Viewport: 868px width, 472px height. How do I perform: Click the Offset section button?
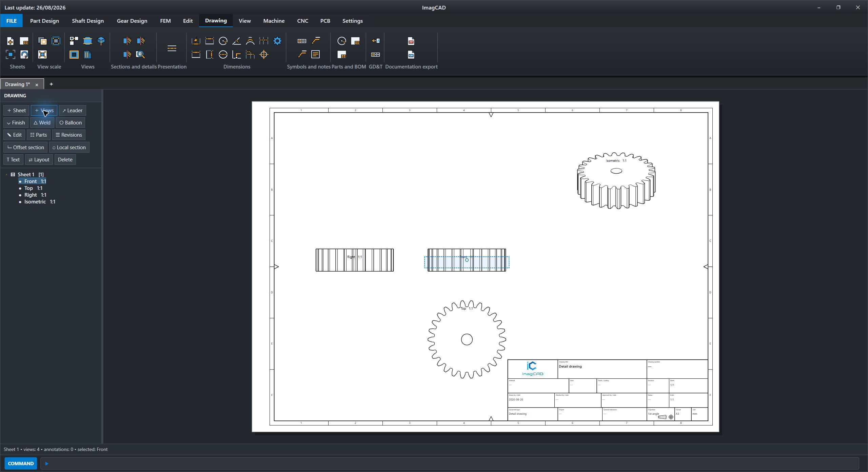tap(25, 147)
